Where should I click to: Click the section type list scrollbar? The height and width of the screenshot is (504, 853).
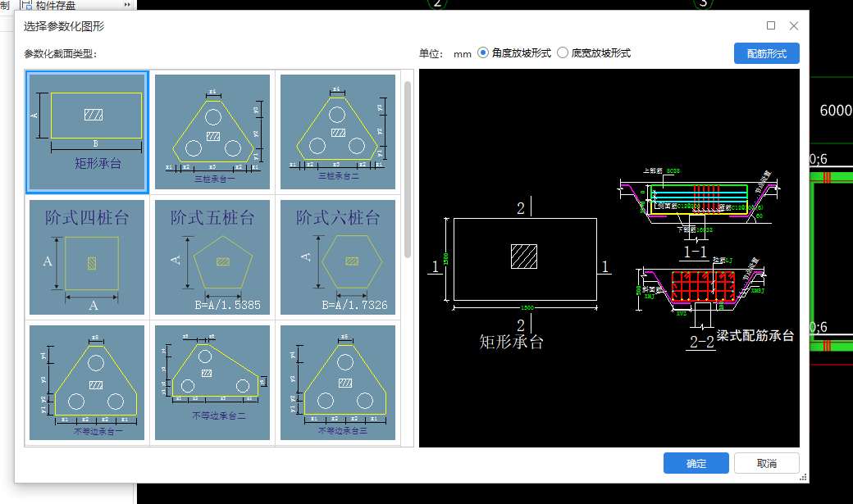pyautogui.click(x=408, y=169)
